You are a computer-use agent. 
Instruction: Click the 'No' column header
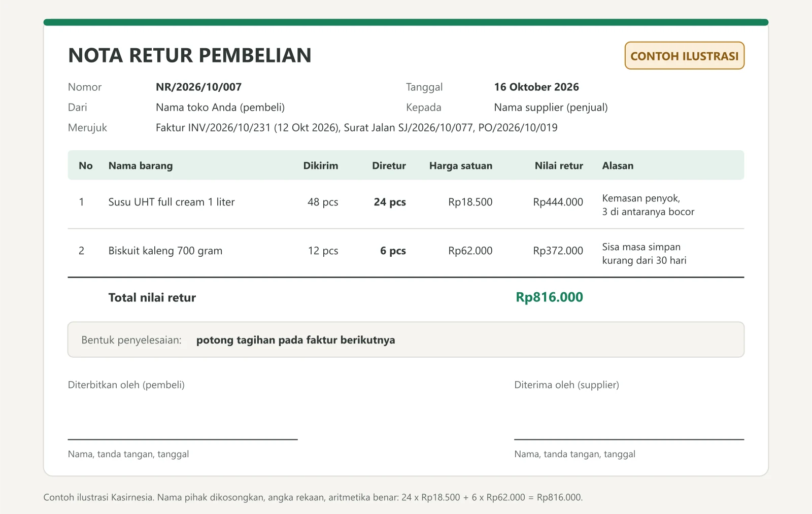[x=86, y=165]
